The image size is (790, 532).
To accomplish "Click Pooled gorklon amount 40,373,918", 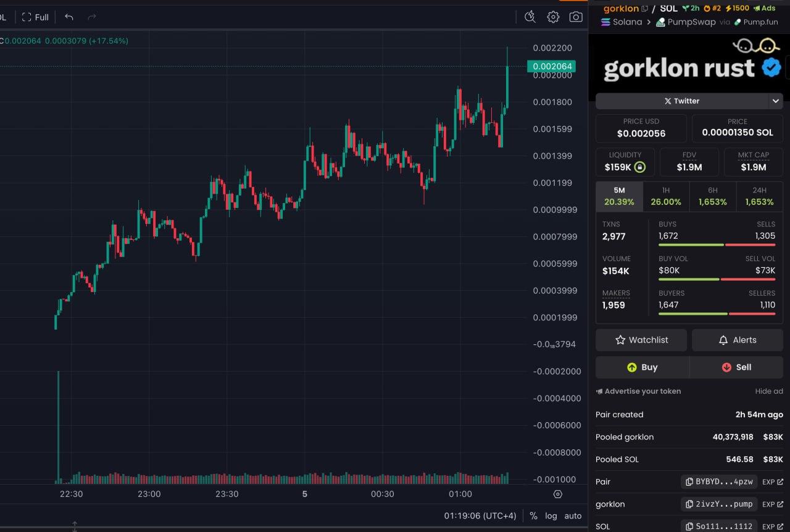I will (x=733, y=437).
